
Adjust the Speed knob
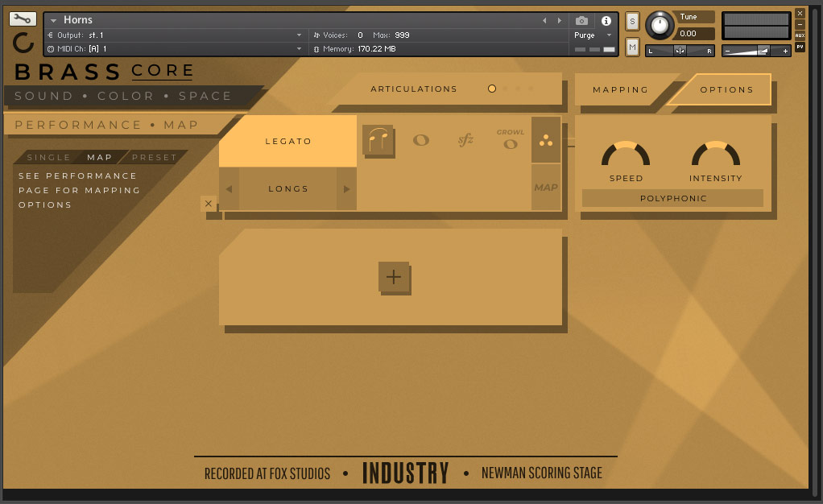point(626,155)
